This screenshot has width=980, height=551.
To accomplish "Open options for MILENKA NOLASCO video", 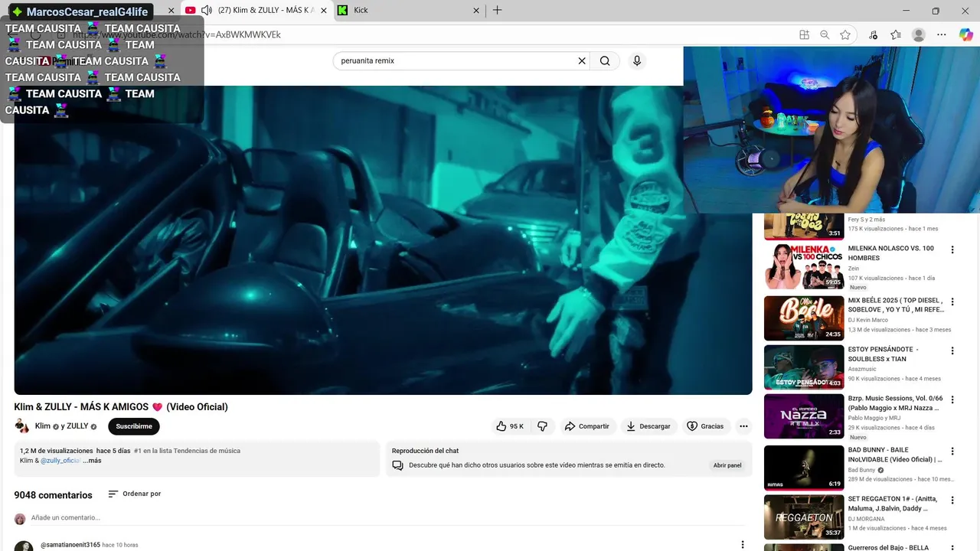I will (952, 250).
